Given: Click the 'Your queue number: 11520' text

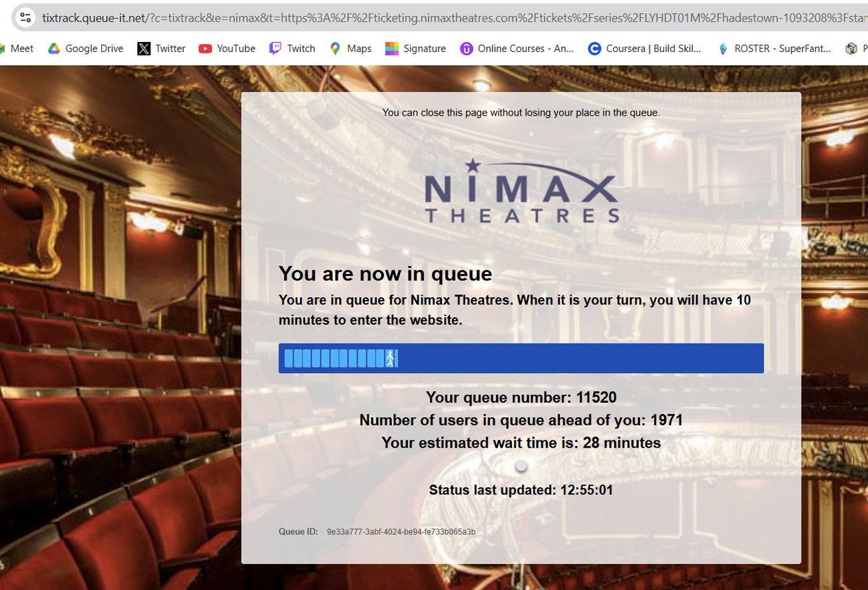Looking at the screenshot, I should [521, 397].
